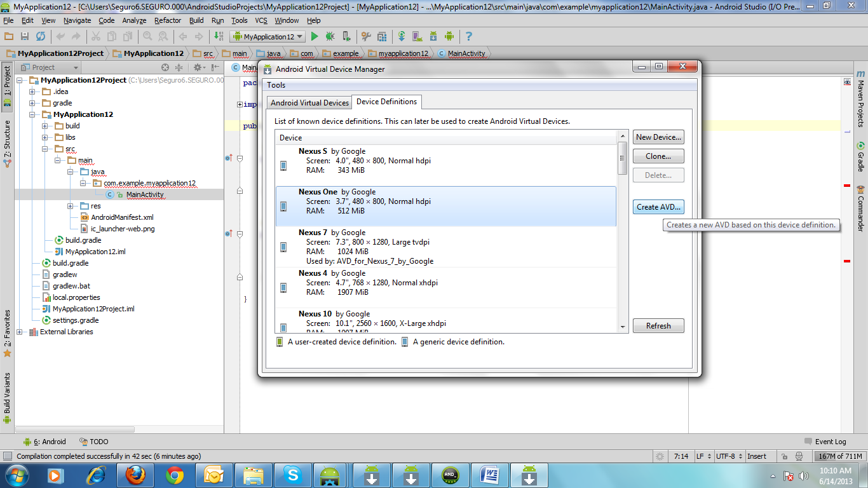The height and width of the screenshot is (488, 868).
Task: Run MyApplication12 with the green play icon
Action: (315, 36)
